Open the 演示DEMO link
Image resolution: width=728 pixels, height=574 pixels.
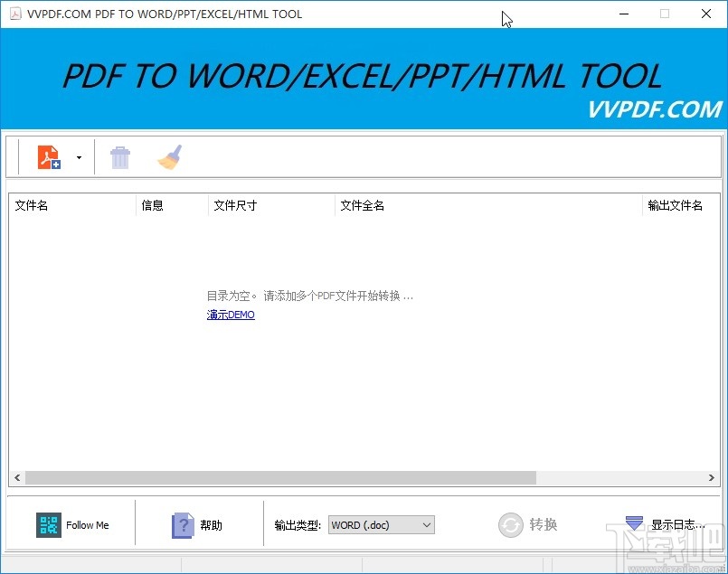click(230, 315)
